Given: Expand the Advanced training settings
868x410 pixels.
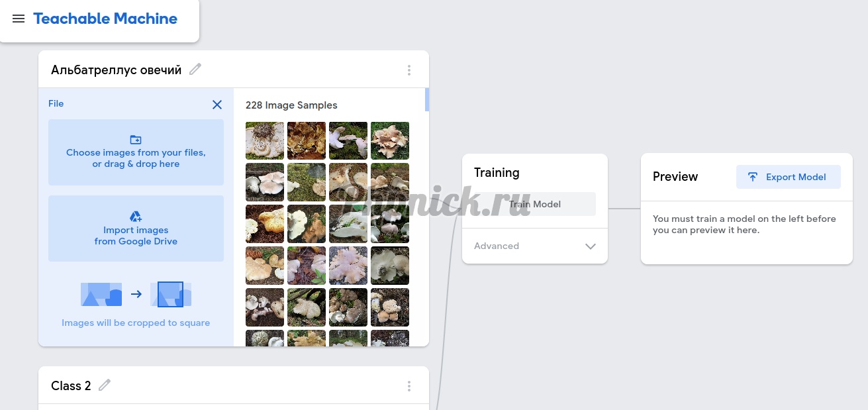Looking at the screenshot, I should (x=535, y=246).
